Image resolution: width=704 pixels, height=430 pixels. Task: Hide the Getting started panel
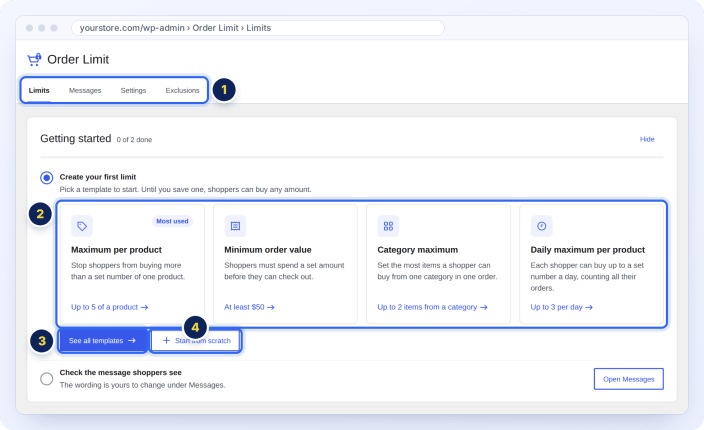pos(647,139)
